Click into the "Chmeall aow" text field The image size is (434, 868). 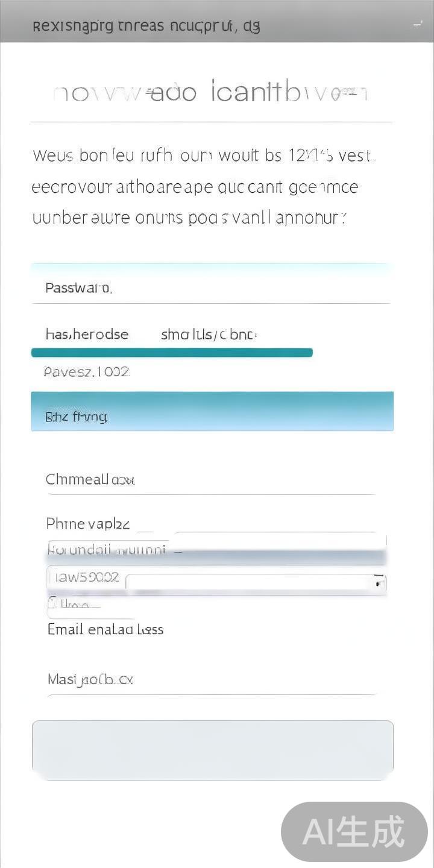click(211, 480)
